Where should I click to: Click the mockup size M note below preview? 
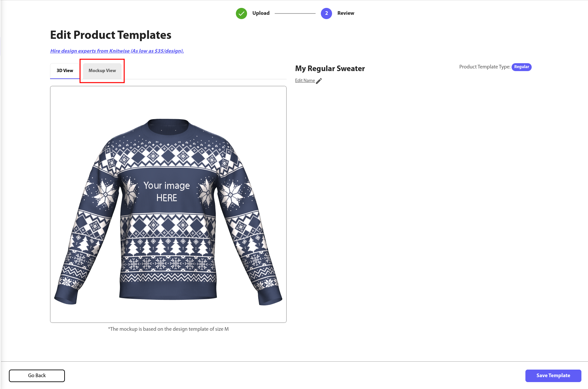tap(168, 329)
